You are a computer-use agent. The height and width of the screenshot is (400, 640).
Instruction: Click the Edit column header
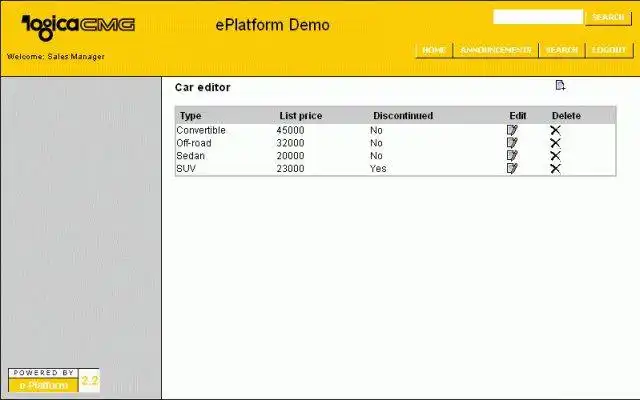point(518,116)
